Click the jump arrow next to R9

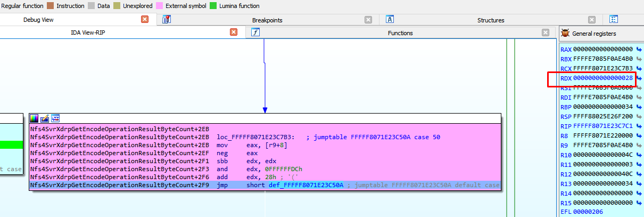tap(639, 145)
